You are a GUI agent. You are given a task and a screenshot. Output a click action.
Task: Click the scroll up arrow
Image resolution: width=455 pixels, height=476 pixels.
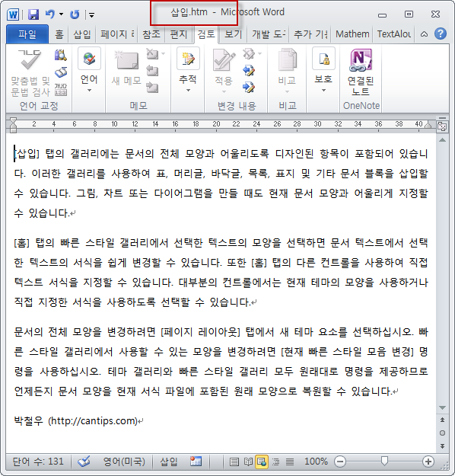pos(442,140)
